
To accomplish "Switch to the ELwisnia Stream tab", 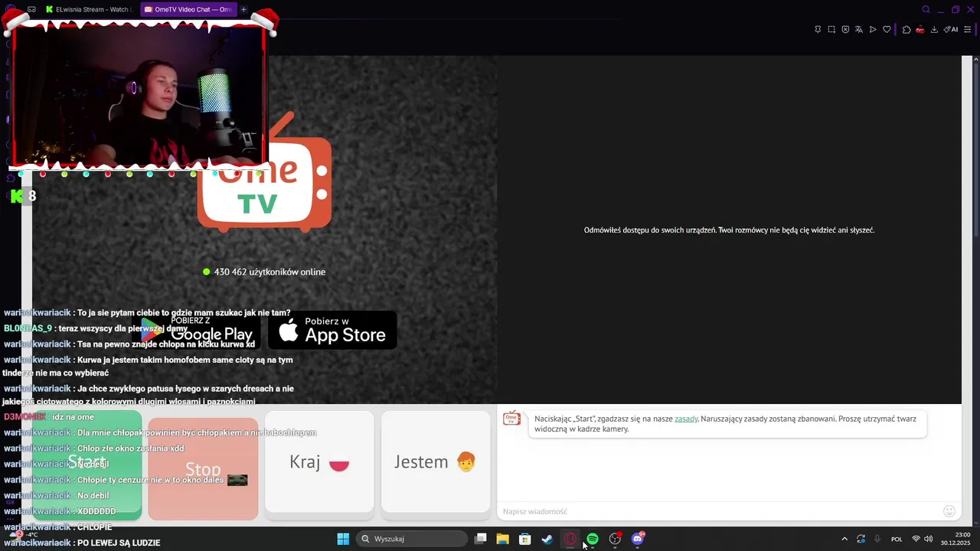I will [x=89, y=10].
